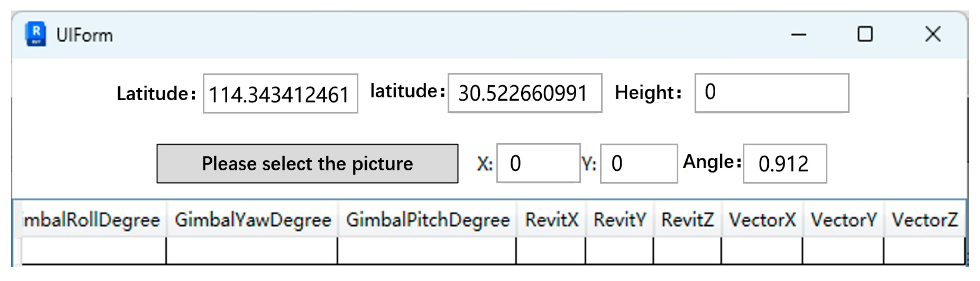Select the RevitX column header
This screenshot has height=281, width=980.
pos(552,220)
